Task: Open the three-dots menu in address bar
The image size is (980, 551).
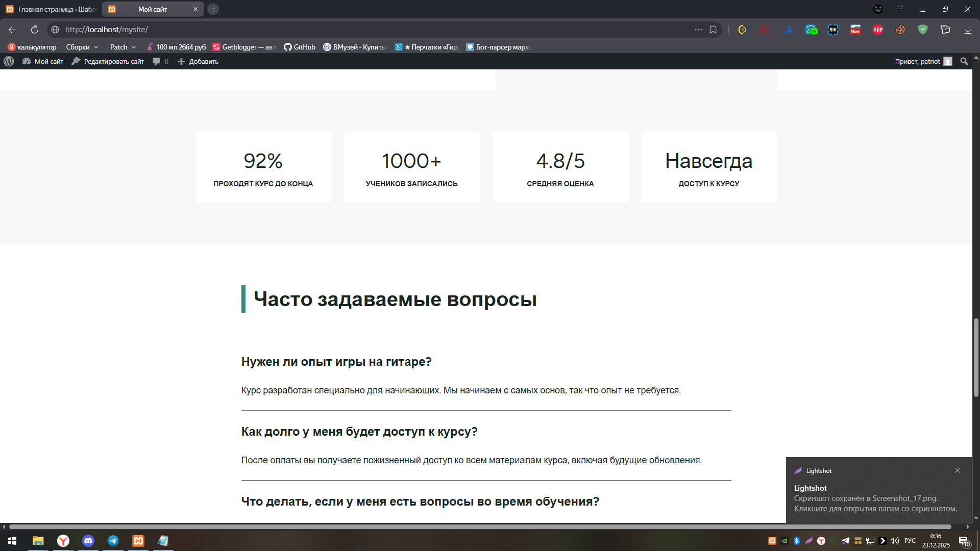Action: tap(698, 30)
